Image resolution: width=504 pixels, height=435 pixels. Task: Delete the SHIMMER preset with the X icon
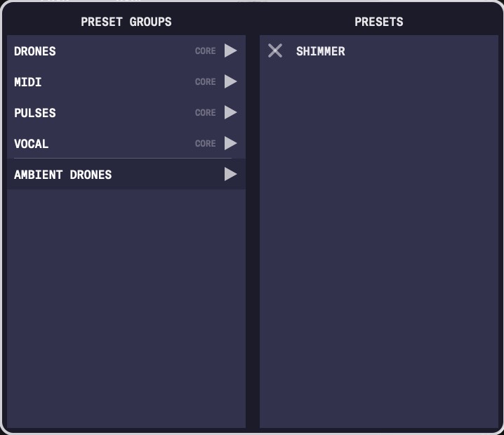tap(275, 51)
